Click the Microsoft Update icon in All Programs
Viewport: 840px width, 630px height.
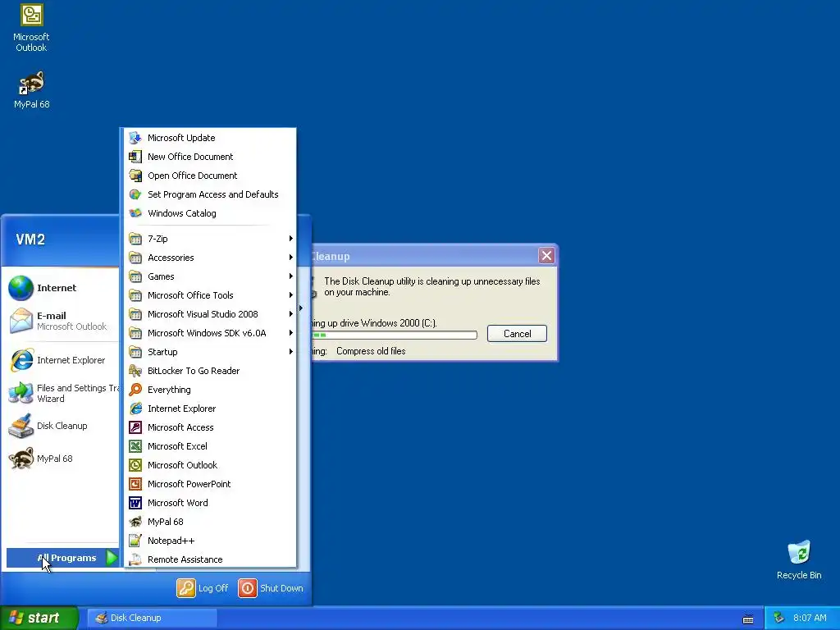135,138
